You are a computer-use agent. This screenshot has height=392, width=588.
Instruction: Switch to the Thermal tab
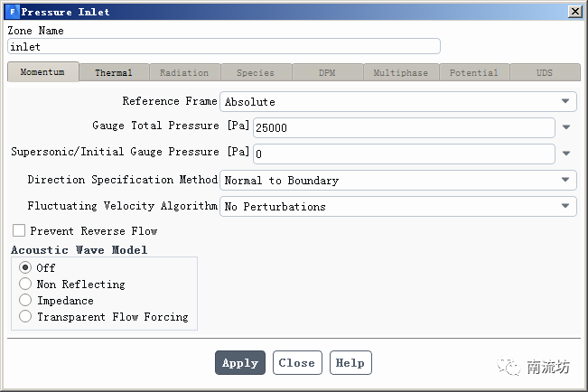(114, 72)
